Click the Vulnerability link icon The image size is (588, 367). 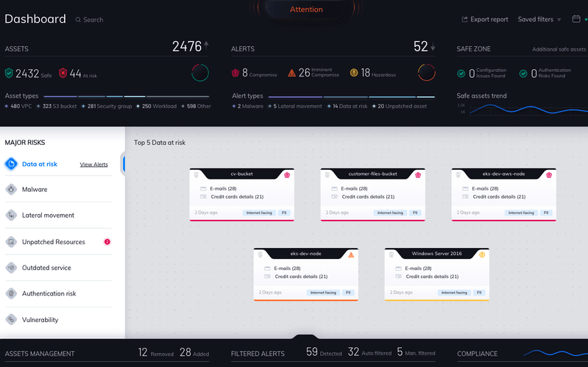point(11,320)
